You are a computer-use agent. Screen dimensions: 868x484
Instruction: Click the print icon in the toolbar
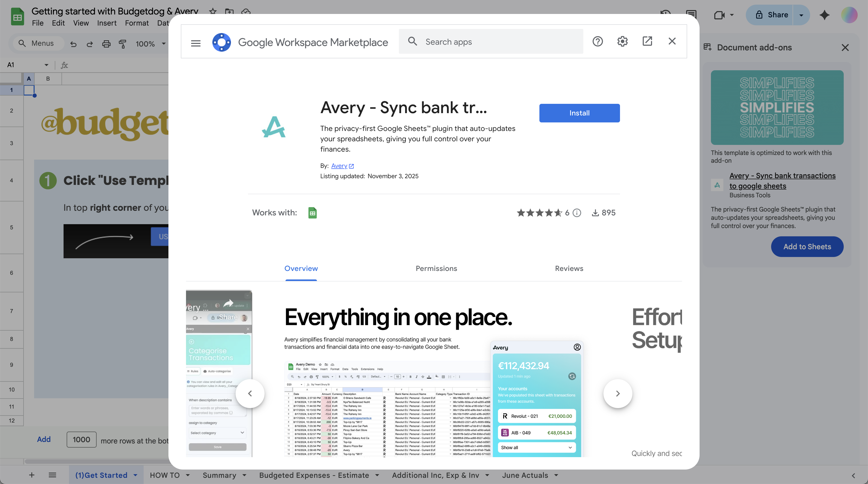pyautogui.click(x=106, y=44)
